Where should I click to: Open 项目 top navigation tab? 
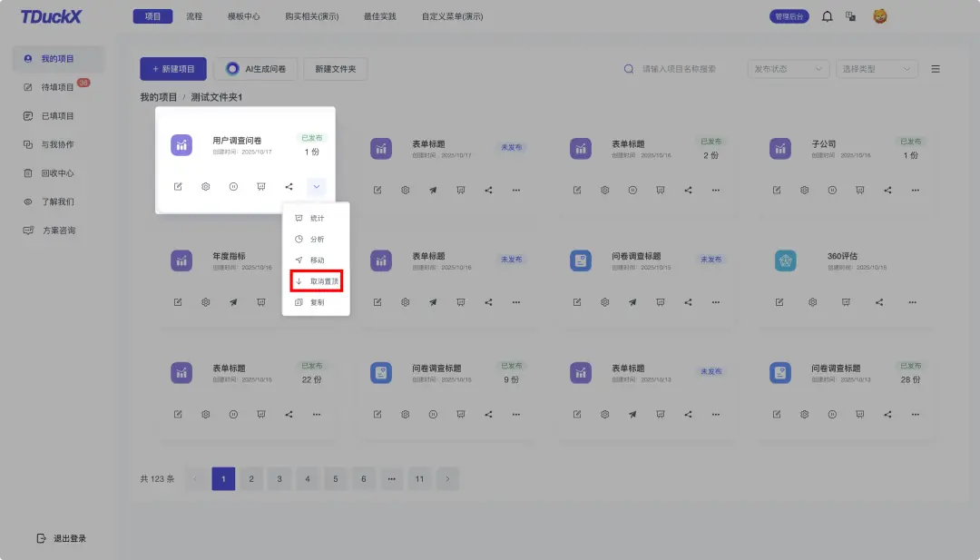click(152, 16)
